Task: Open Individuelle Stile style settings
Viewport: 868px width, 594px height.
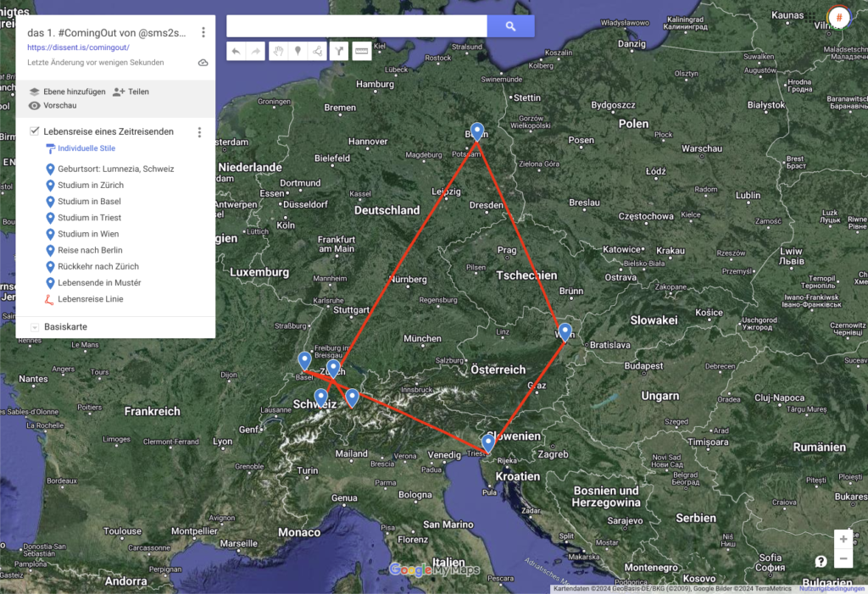Action: point(86,148)
